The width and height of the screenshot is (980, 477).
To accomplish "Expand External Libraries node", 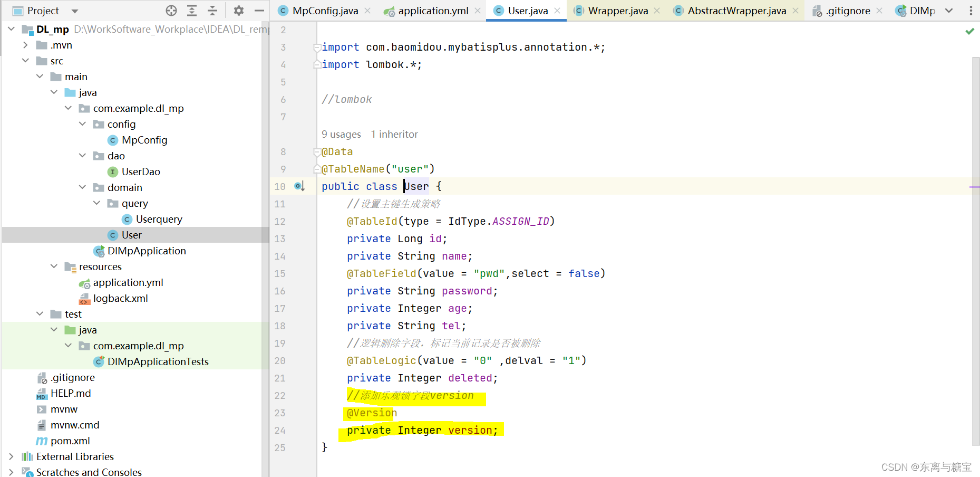I will click(x=11, y=456).
